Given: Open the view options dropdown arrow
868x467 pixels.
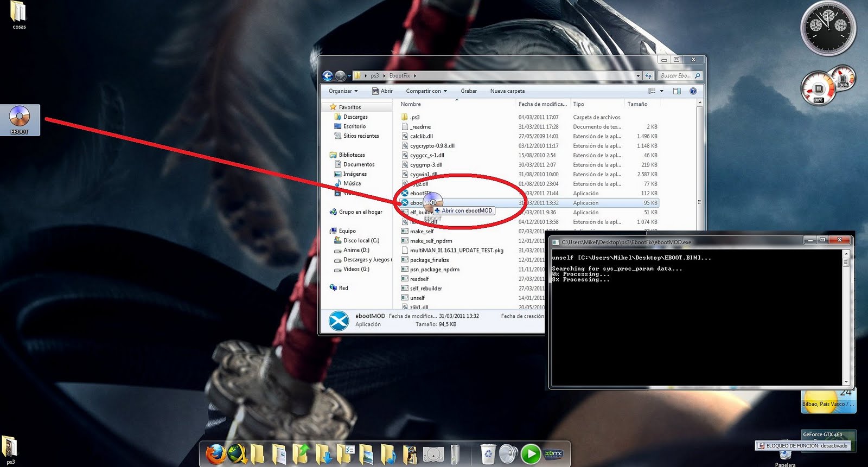Looking at the screenshot, I should [x=662, y=91].
